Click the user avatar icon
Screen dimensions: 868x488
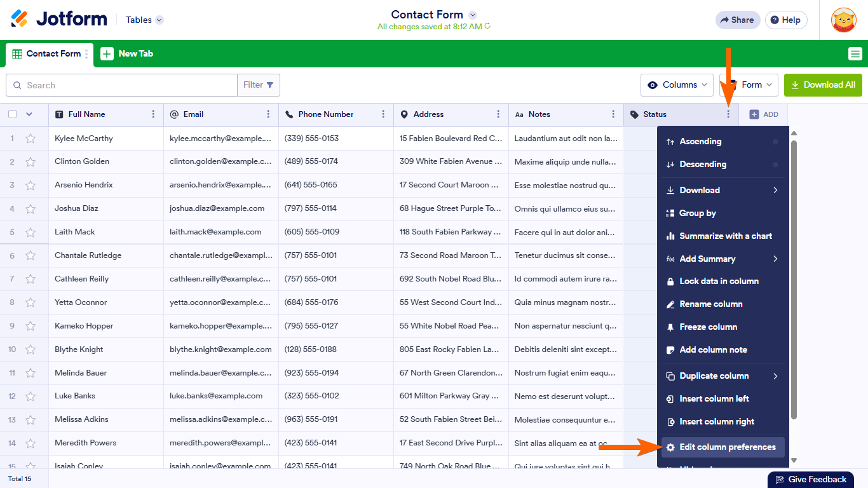843,20
